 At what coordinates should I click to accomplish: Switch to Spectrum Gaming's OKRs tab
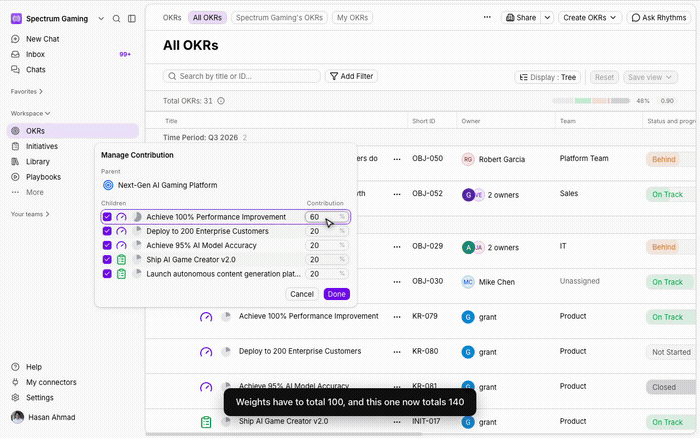click(x=279, y=17)
